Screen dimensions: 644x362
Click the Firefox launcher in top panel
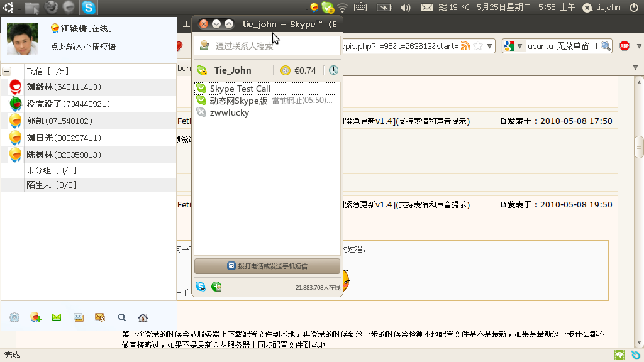tap(51, 8)
